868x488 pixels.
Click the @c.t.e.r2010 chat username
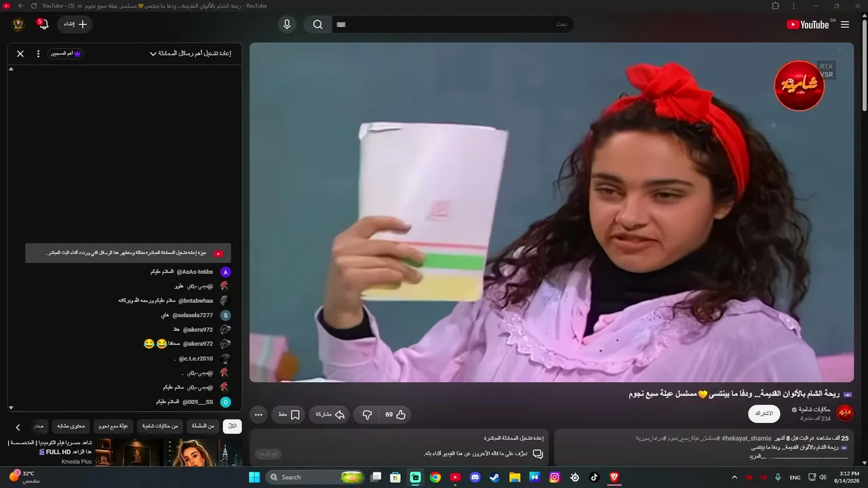point(196,359)
